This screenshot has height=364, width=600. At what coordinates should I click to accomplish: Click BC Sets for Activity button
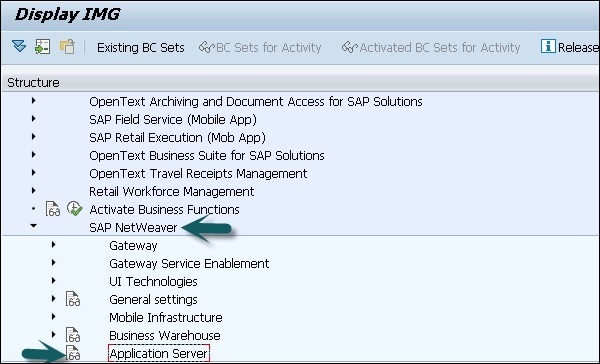tap(260, 47)
